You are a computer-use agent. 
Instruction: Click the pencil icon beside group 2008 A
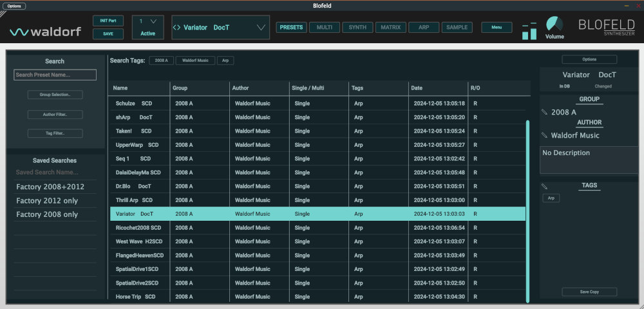545,112
